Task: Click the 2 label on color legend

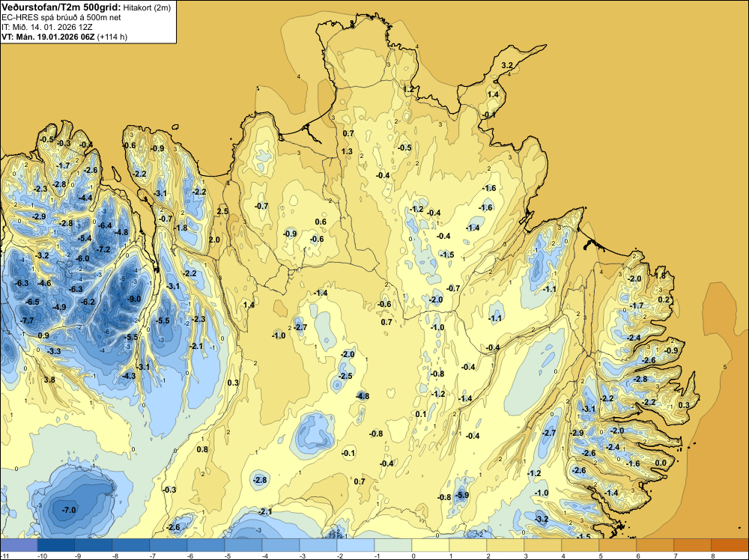Action: click(x=487, y=556)
